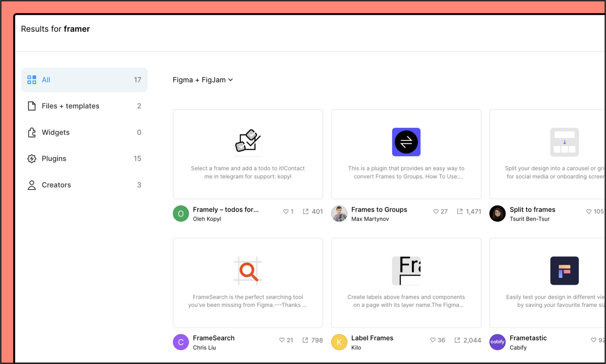Click the Split to frames grid icon

pyautogui.click(x=564, y=142)
